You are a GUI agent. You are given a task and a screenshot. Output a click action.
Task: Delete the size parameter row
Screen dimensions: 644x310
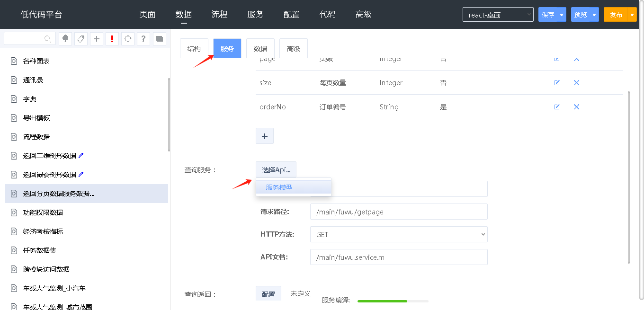click(x=577, y=82)
